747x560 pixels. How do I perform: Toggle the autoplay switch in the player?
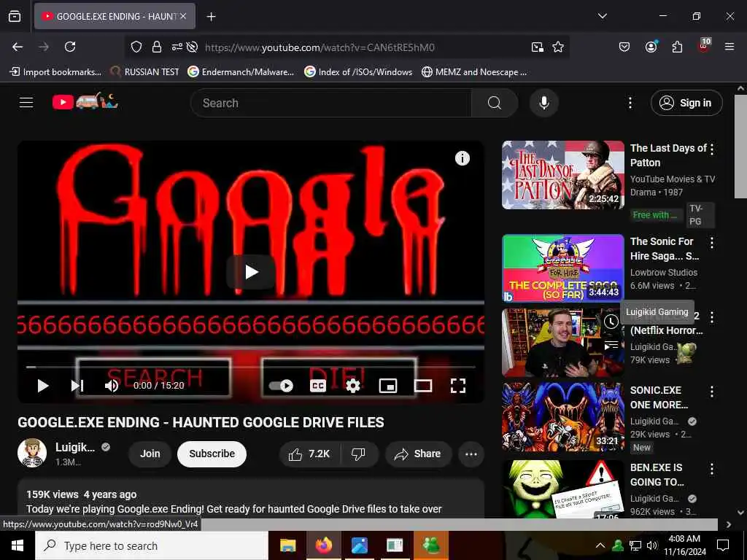pyautogui.click(x=280, y=386)
